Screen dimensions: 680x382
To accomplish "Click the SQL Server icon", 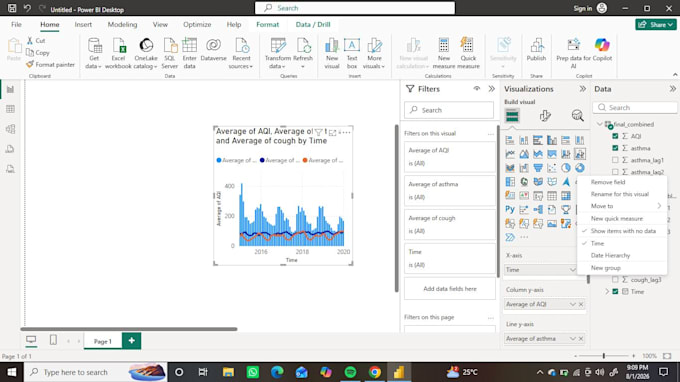I will [x=170, y=45].
